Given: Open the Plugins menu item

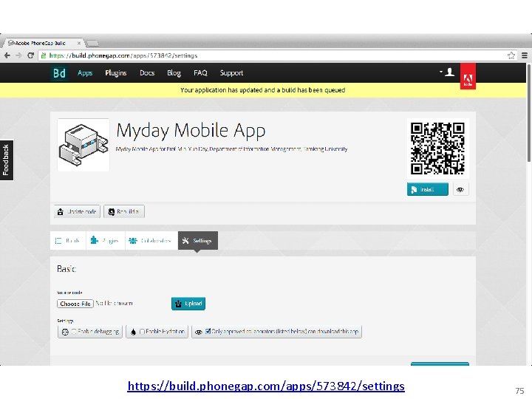Looking at the screenshot, I should [x=116, y=73].
